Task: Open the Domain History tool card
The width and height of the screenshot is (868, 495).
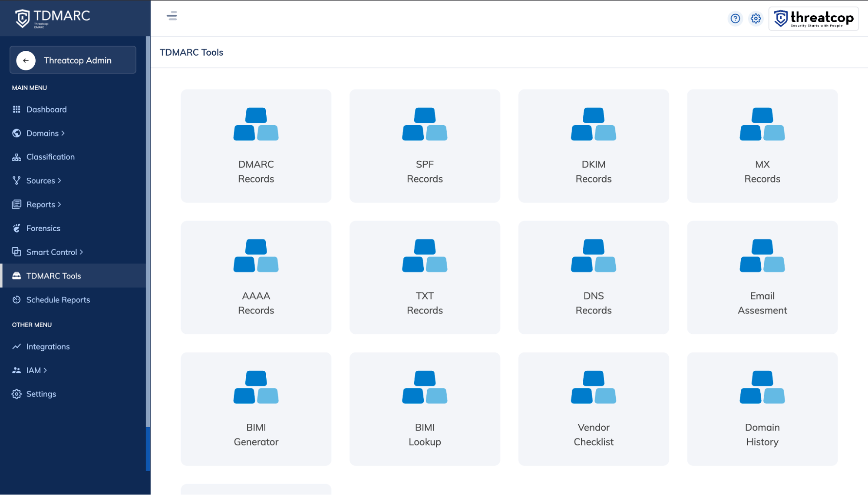Action: pos(762,409)
